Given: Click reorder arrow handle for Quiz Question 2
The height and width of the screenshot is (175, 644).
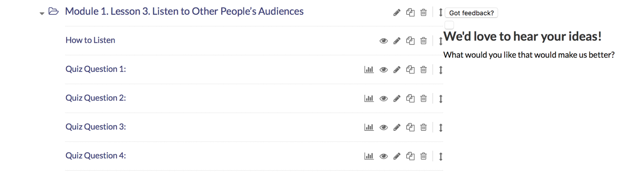Looking at the screenshot, I should pos(441,98).
